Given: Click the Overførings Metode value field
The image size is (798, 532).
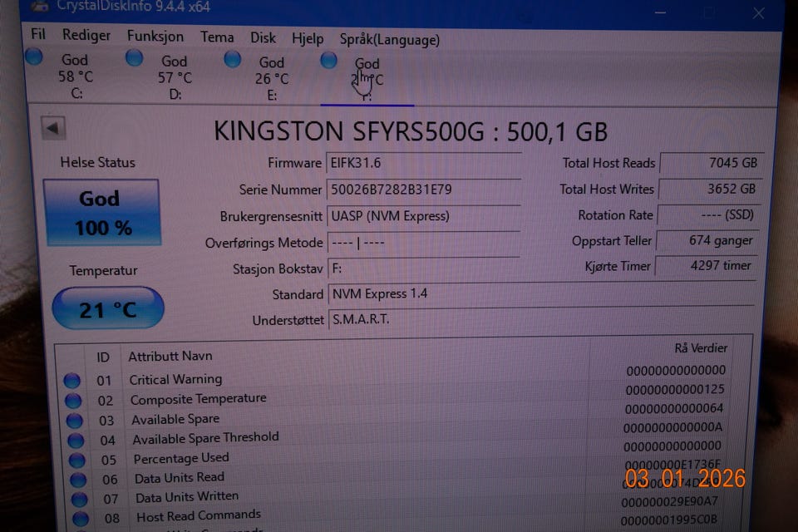Looking at the screenshot, I should pyautogui.click(x=423, y=243).
